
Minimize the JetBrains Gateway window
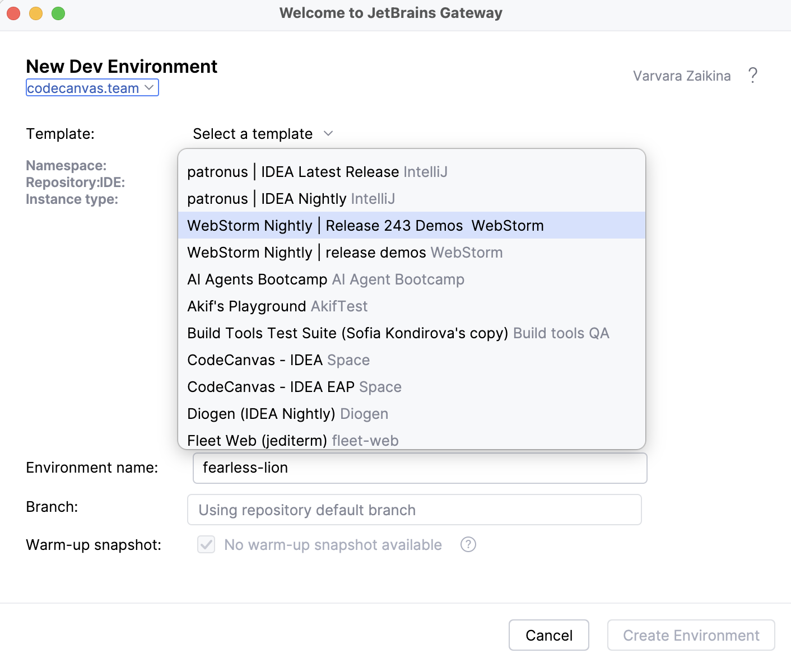click(x=36, y=13)
